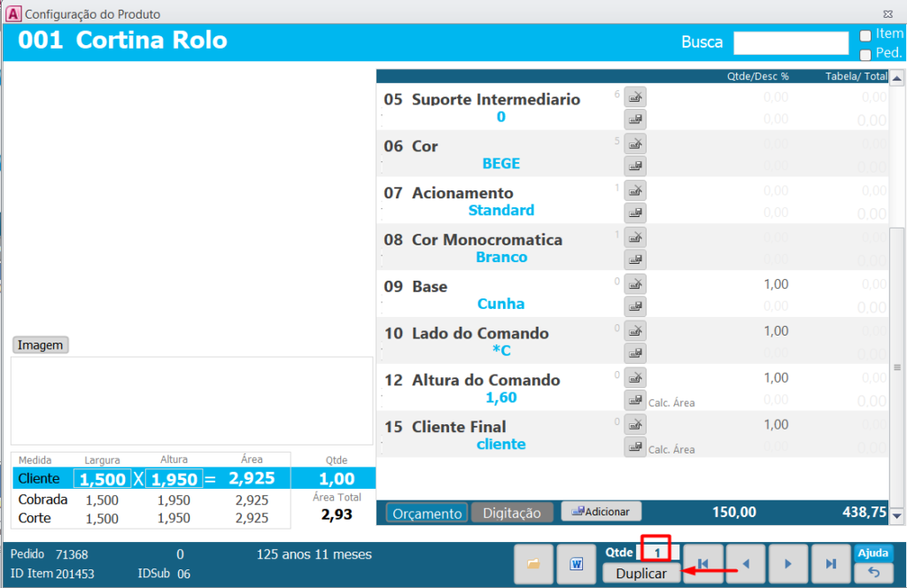The width and height of the screenshot is (907, 588).
Task: Click the undo/return arrow below Ajuda
Action: tap(872, 573)
